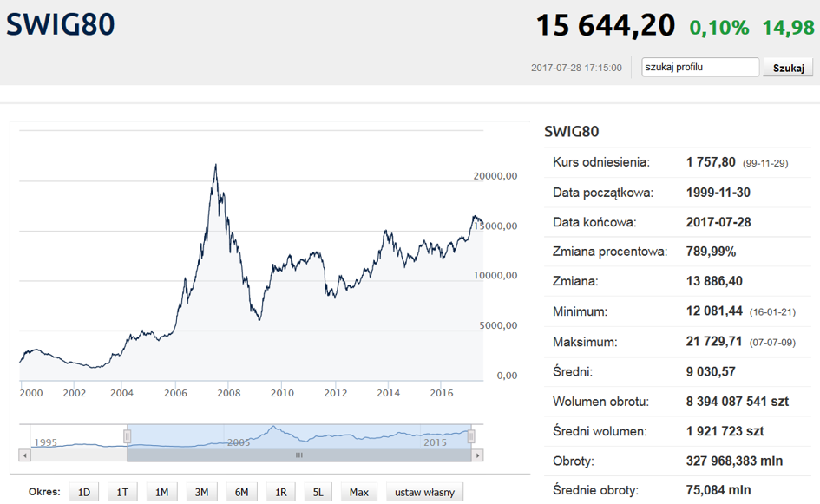Click the 2007 peak on the chart line

(x=215, y=166)
